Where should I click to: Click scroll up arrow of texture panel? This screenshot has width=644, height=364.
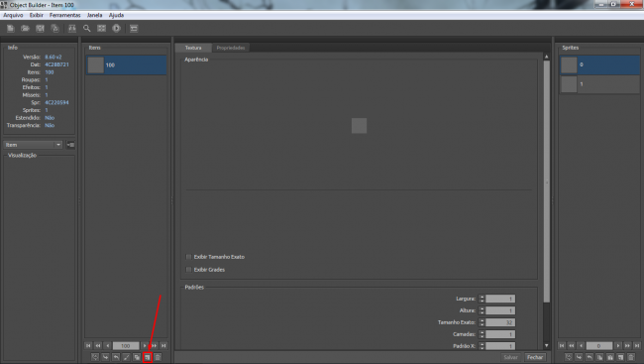pyautogui.click(x=547, y=57)
